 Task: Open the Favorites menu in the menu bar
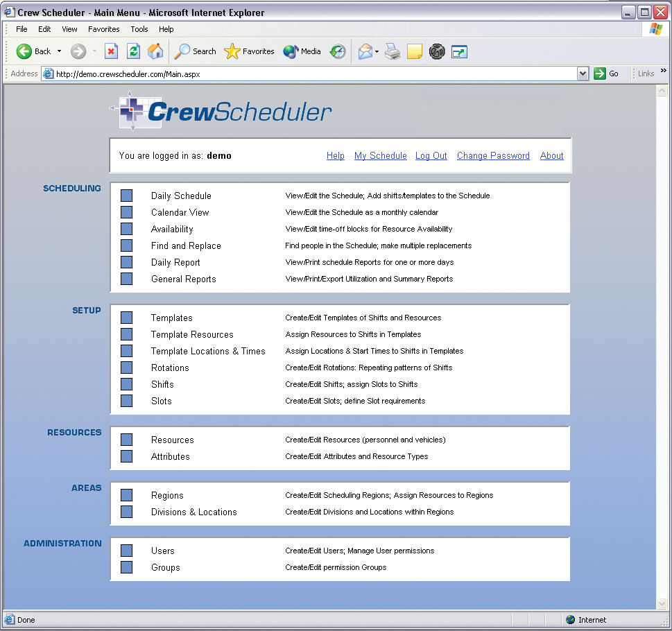(x=103, y=29)
